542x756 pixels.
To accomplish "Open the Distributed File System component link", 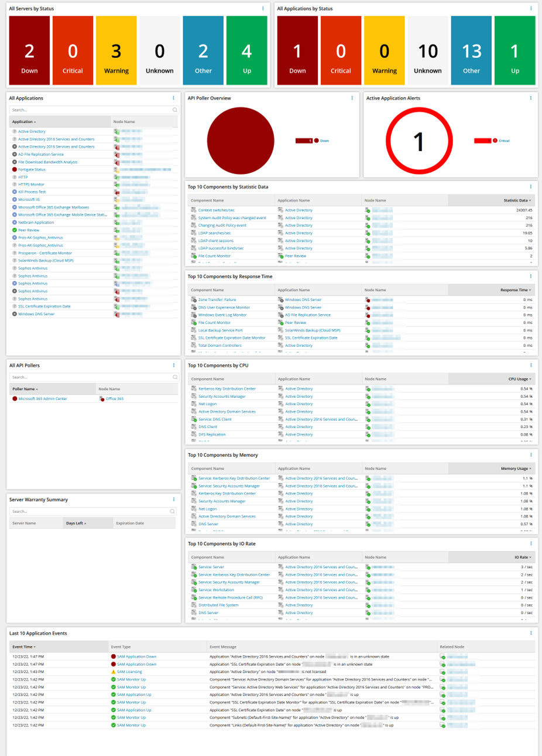I will coord(218,606).
